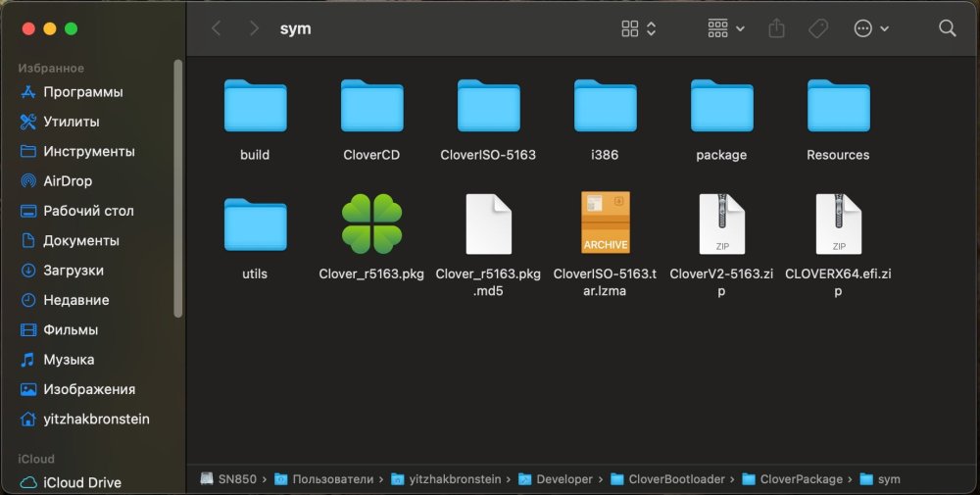Select the CLOVERX64.efi.zip file
This screenshot has height=495, width=980.
coord(838,223)
